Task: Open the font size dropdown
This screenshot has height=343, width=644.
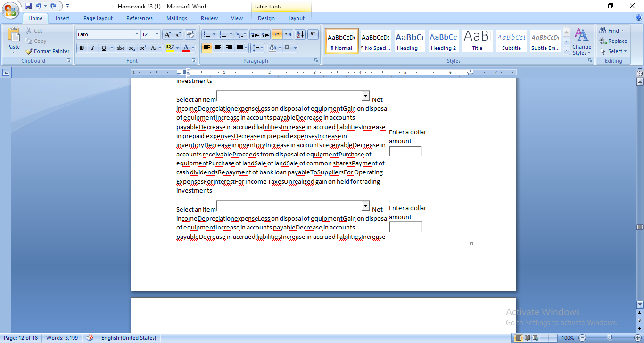Action: tap(158, 34)
